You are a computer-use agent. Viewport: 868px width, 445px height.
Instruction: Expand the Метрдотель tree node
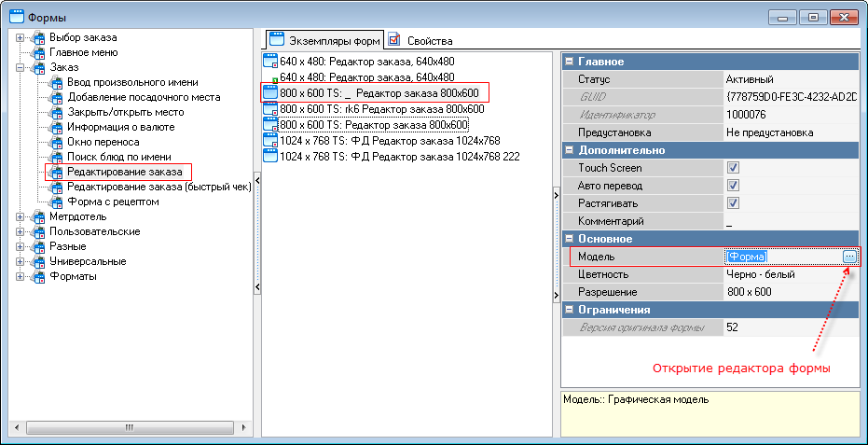click(21, 216)
